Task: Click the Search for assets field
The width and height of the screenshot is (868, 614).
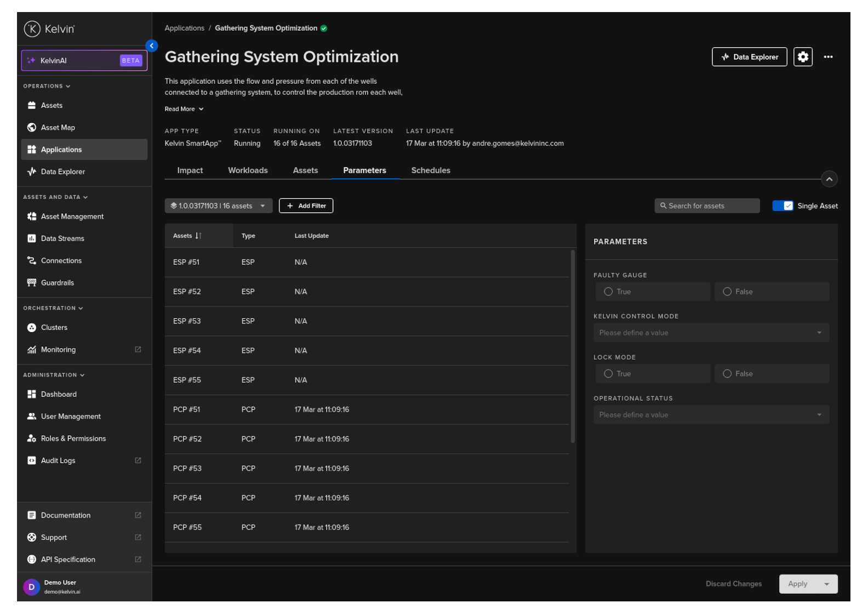Action: click(707, 206)
